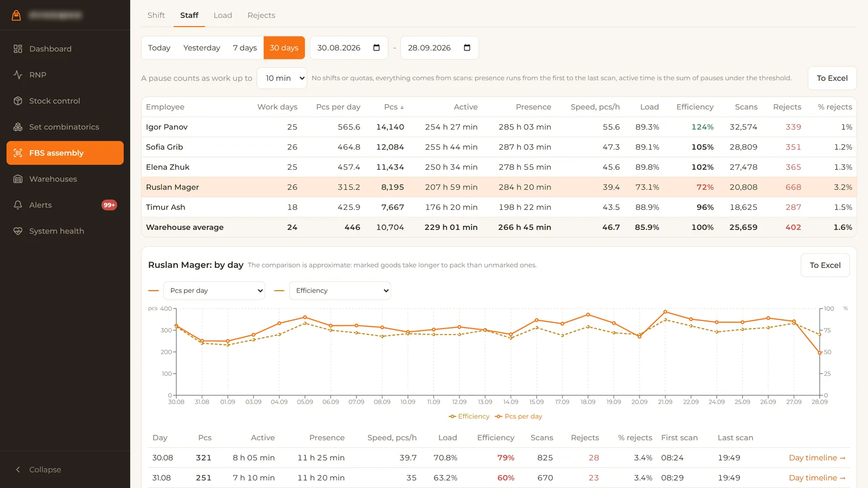The image size is (868, 488).
Task: Open RNP via its pulse icon
Action: pos(18,75)
